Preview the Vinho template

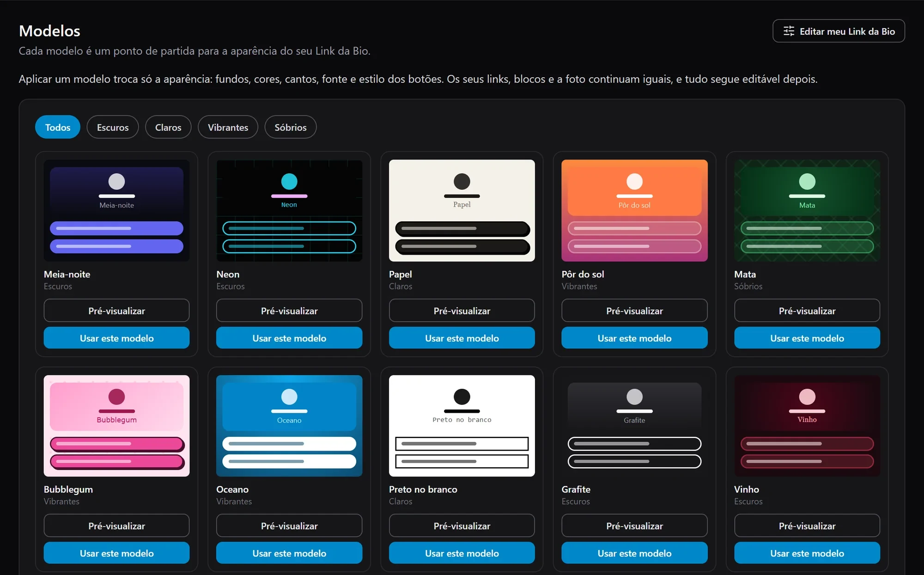(x=807, y=526)
